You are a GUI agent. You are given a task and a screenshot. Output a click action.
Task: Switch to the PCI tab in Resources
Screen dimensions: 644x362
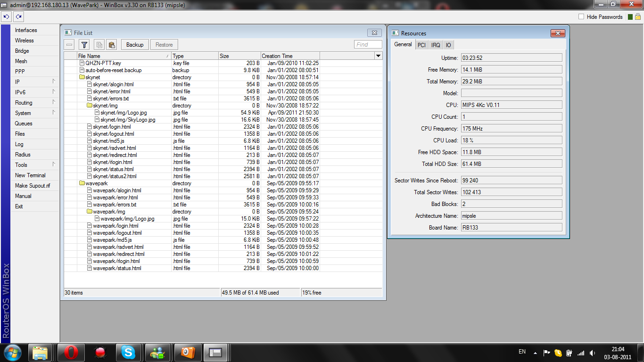click(421, 45)
